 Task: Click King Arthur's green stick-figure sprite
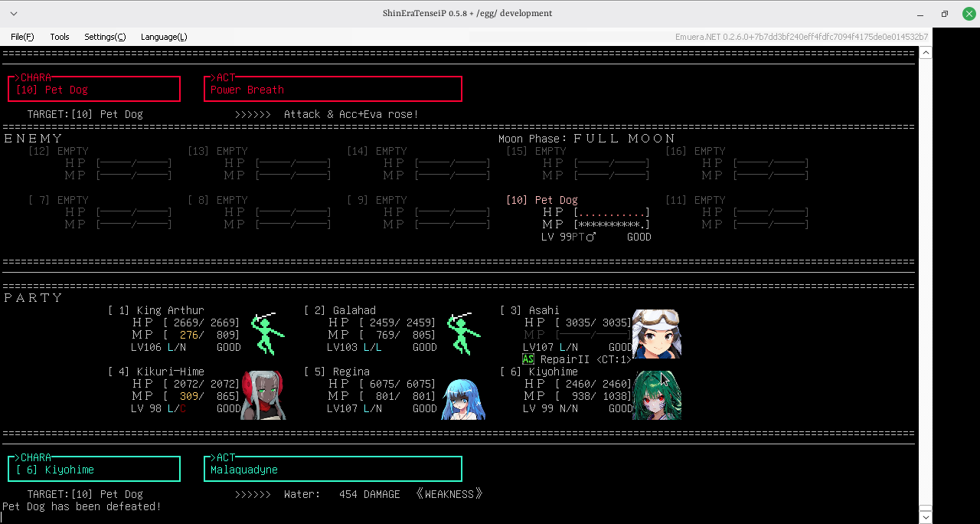click(267, 332)
